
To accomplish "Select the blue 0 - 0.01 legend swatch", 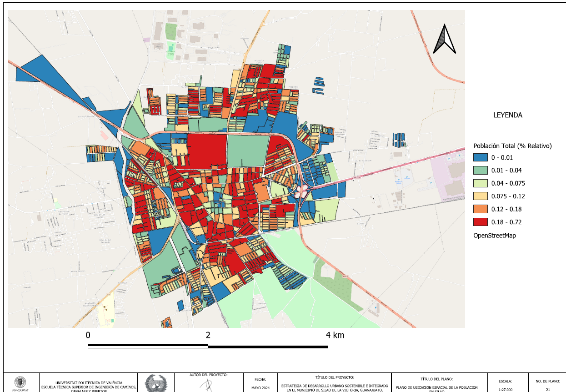I will [480, 158].
